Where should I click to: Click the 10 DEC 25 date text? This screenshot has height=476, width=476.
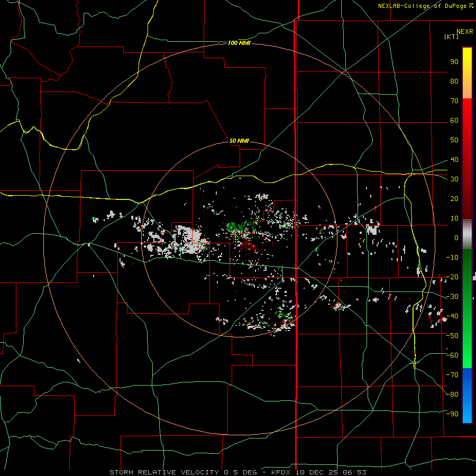[317, 472]
